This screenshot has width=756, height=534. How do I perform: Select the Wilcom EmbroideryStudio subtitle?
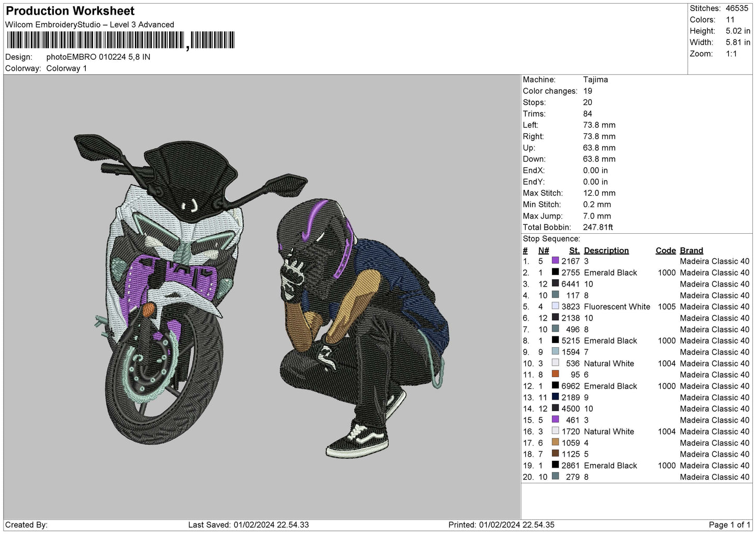(89, 25)
